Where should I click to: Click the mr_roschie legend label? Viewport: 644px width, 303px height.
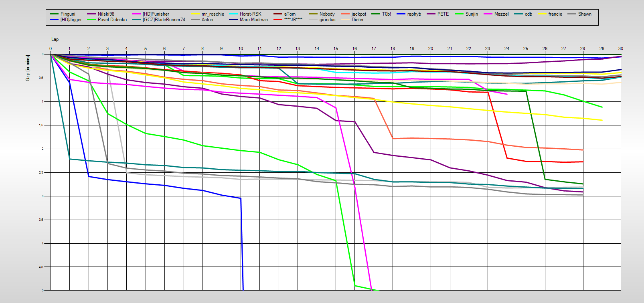coord(213,14)
